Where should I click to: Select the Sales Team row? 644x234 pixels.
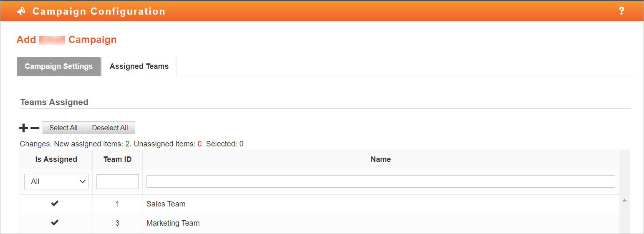(319, 204)
